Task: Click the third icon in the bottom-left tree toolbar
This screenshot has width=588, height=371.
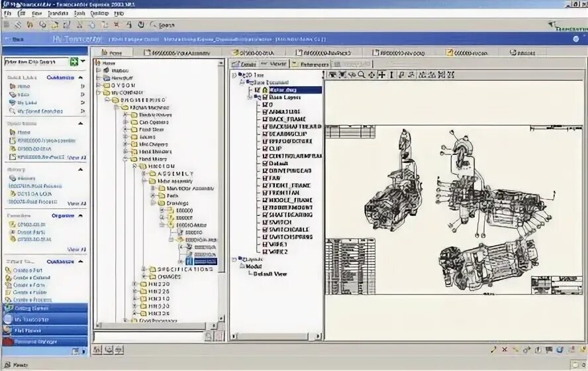Action: click(x=119, y=350)
